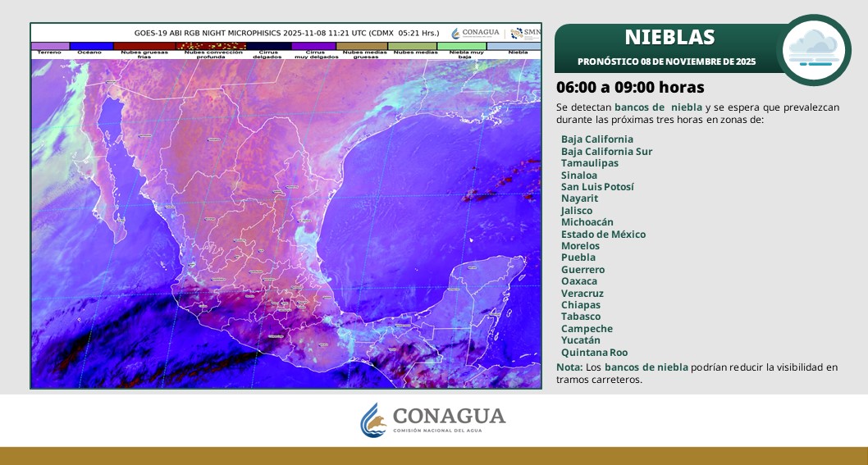Click the fog cloud icon in the circle
Viewport: 868px width, 465px height.
(813, 49)
